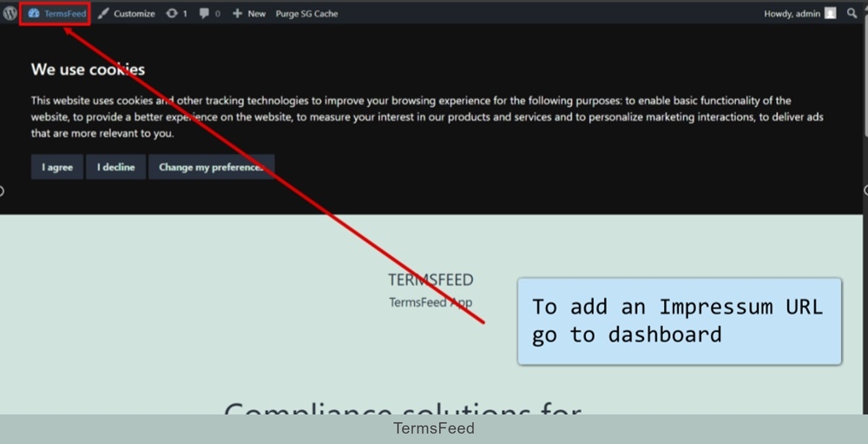Click the We use cookies heading

coord(88,70)
